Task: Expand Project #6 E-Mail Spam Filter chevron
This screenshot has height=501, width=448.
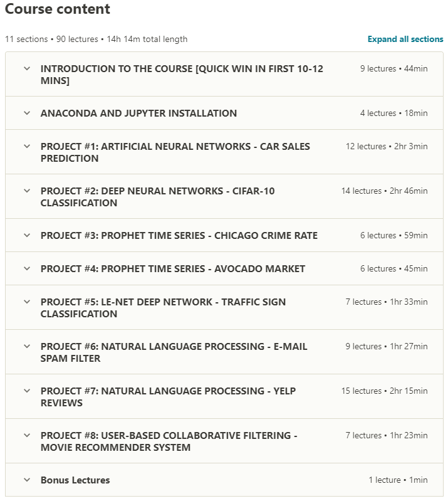Action: (x=27, y=346)
